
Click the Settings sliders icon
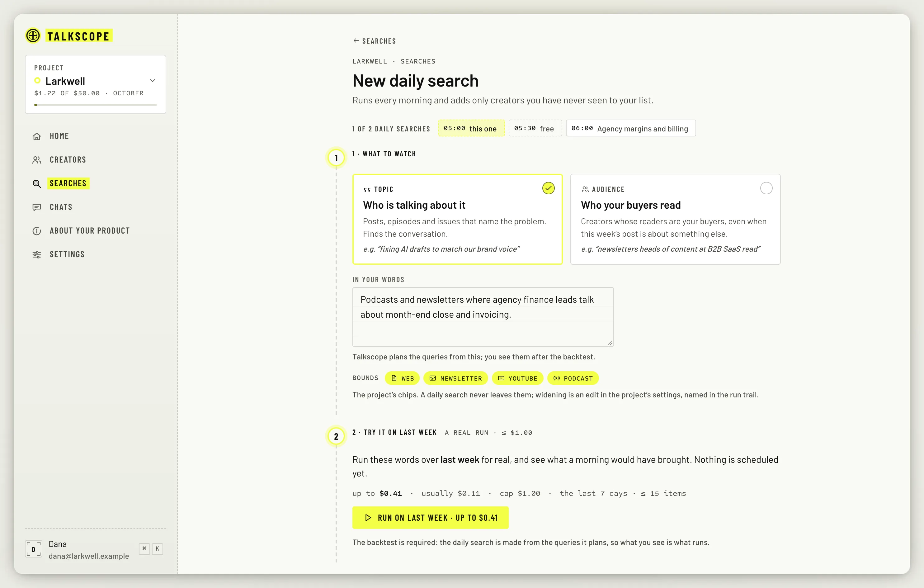pyautogui.click(x=37, y=255)
